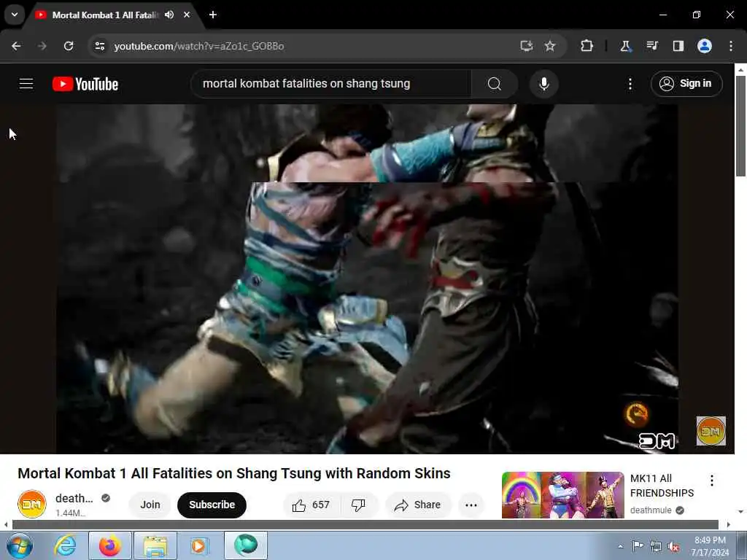The image size is (747, 560).
Task: Open the death... channel name link
Action: tap(74, 498)
